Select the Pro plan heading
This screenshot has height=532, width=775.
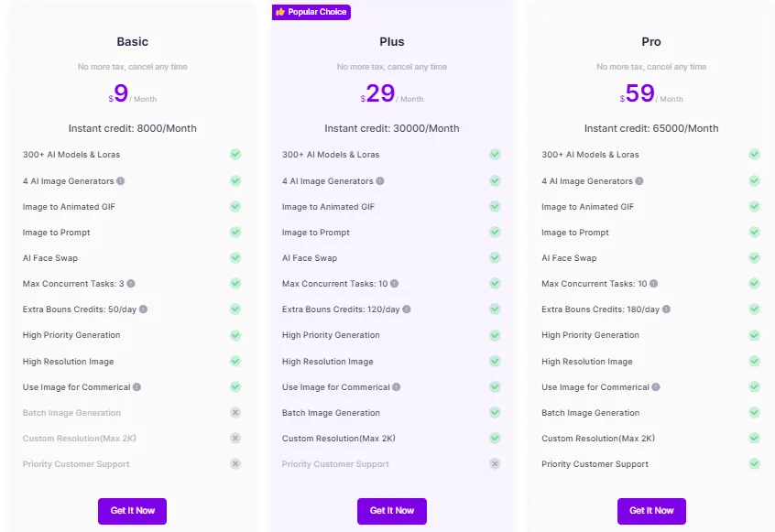click(x=651, y=42)
